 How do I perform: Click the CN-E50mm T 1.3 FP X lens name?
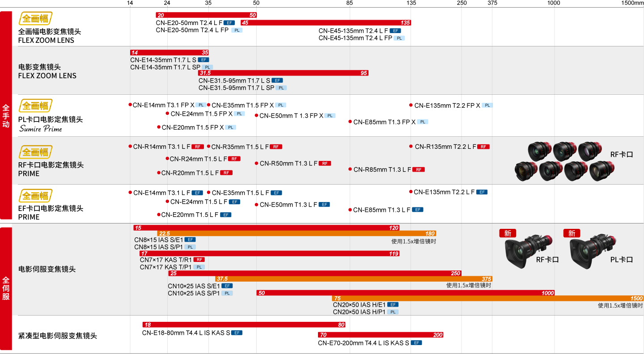(x=292, y=116)
